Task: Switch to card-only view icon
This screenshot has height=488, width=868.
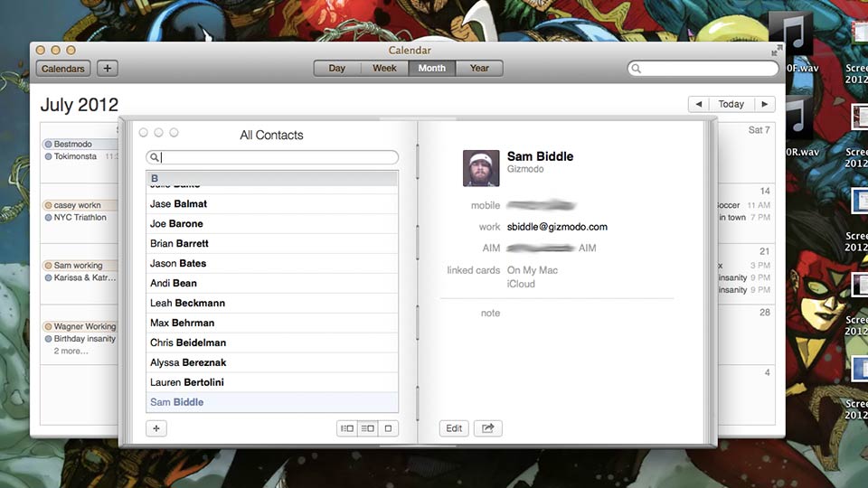Action: pos(388,428)
